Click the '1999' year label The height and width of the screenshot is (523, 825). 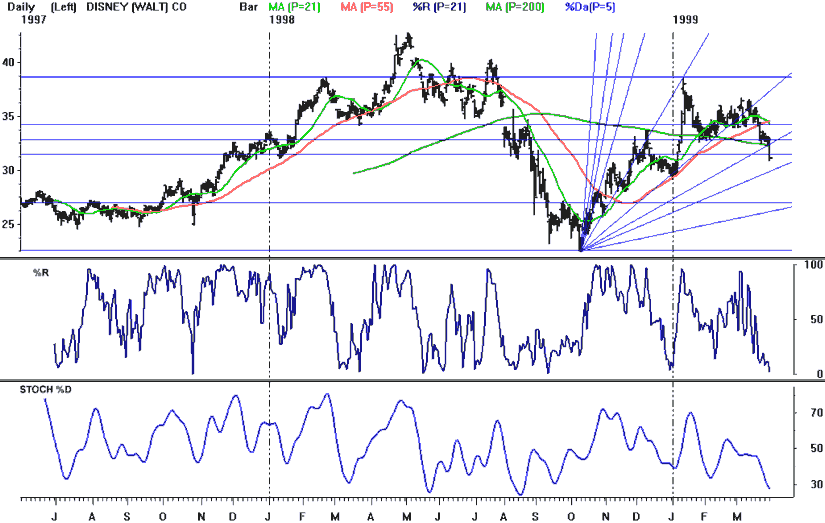pyautogui.click(x=686, y=19)
